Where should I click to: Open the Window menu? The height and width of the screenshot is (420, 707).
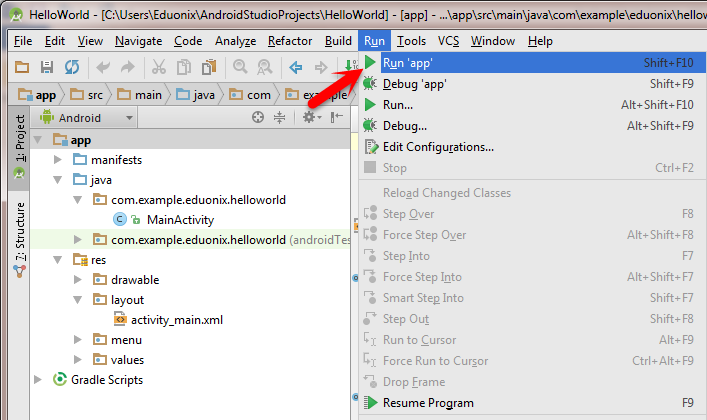point(493,41)
